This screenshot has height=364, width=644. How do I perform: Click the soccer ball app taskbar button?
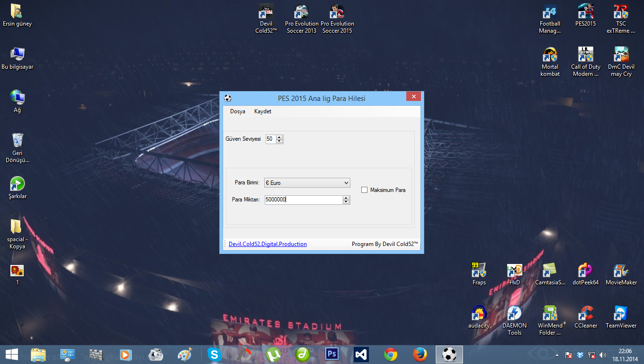tap(449, 355)
